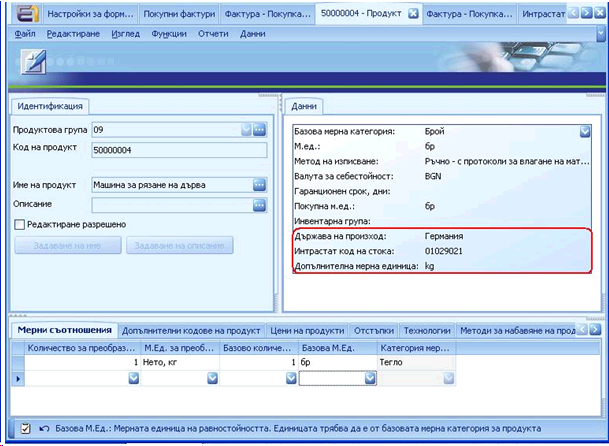Image resolution: width=609 pixels, height=446 pixels.
Task: Switch to Настройки за форм... tab
Action: (90, 14)
